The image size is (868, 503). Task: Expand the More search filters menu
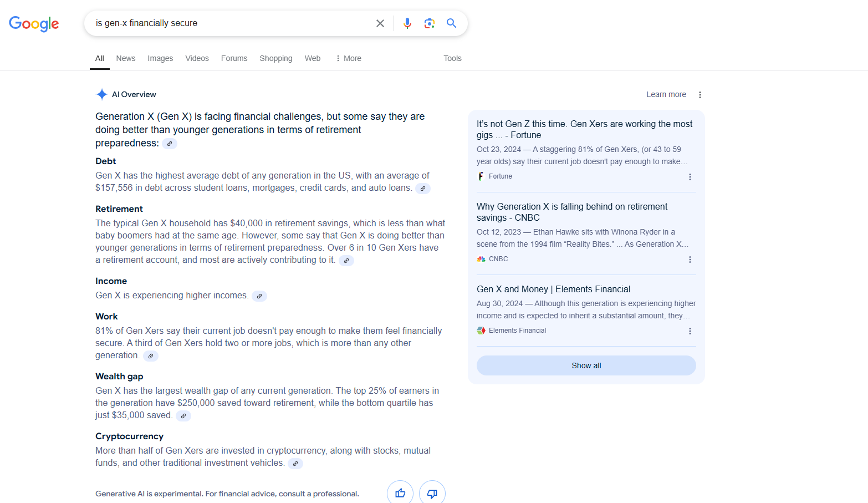(348, 58)
